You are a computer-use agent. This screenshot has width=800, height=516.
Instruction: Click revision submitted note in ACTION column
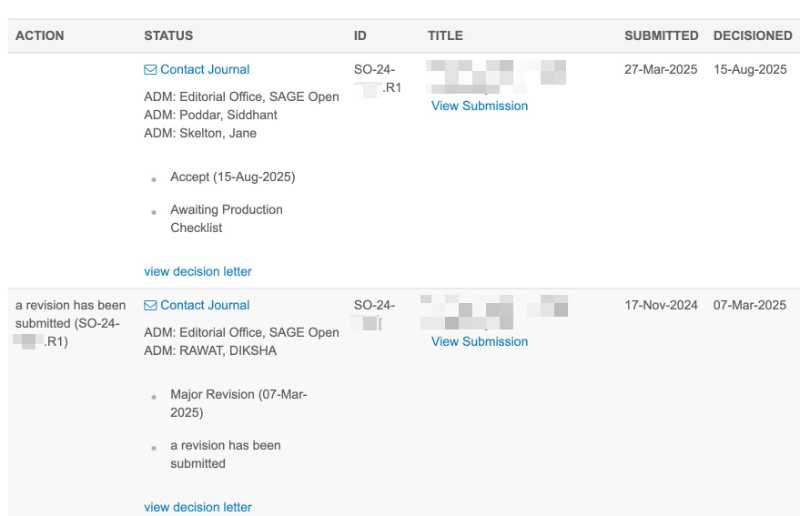(x=70, y=323)
